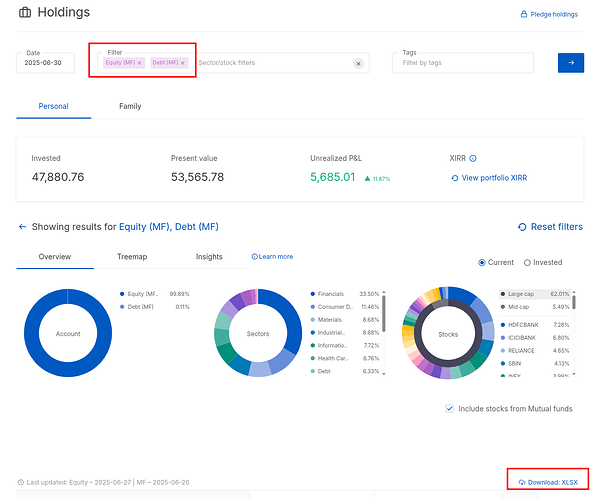The height and width of the screenshot is (499, 609).
Task: Click Download: XLSX link
Action: tap(548, 483)
